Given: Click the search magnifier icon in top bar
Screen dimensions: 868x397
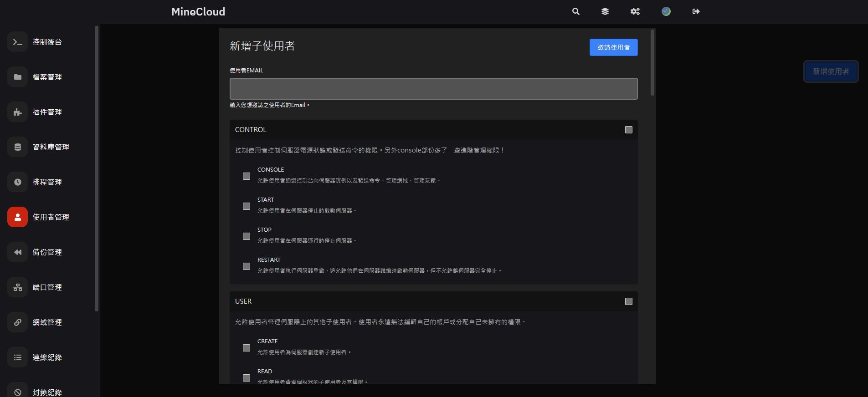Looking at the screenshot, I should (576, 11).
